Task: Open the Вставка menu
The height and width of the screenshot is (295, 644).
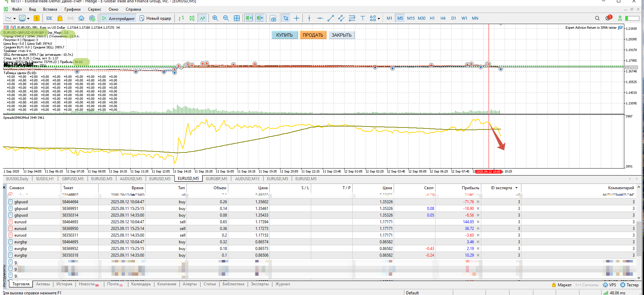Action: pos(50,9)
